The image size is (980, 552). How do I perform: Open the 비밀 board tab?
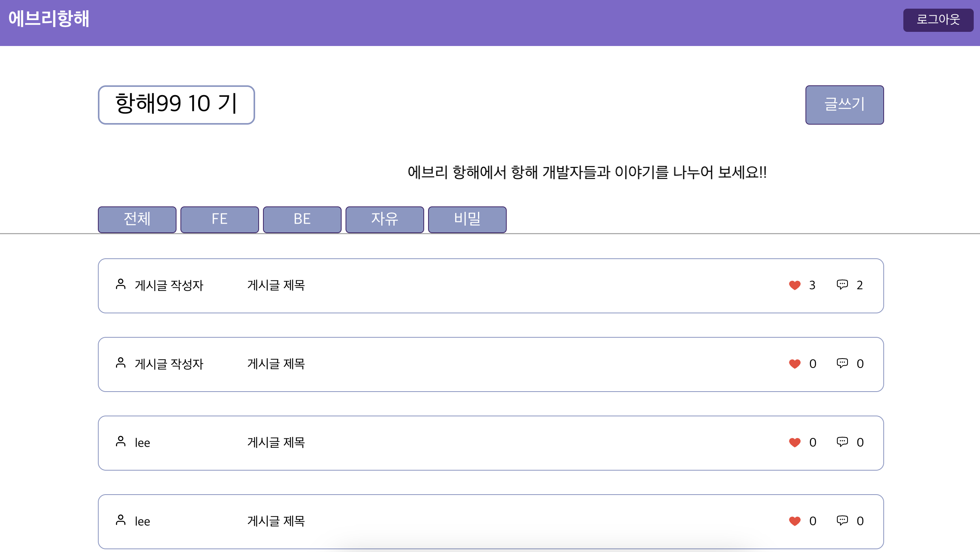467,219
